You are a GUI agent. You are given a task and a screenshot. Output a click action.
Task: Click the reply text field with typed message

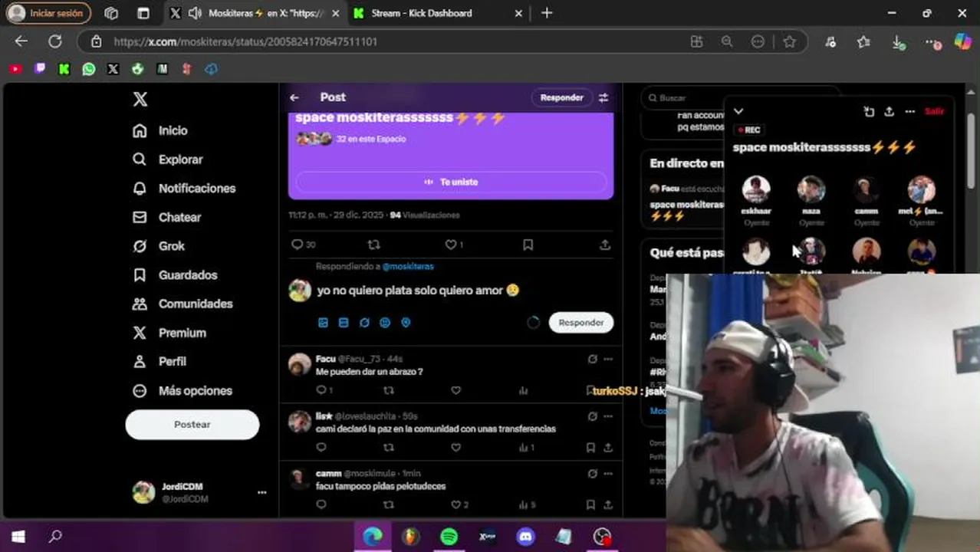click(x=418, y=291)
